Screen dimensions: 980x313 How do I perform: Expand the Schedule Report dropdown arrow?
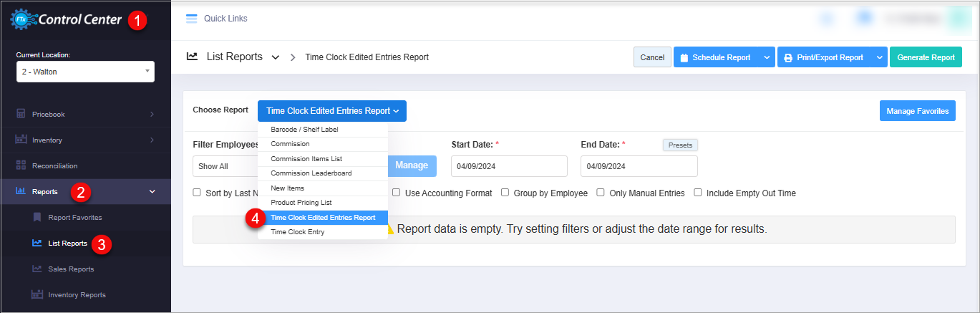click(766, 57)
